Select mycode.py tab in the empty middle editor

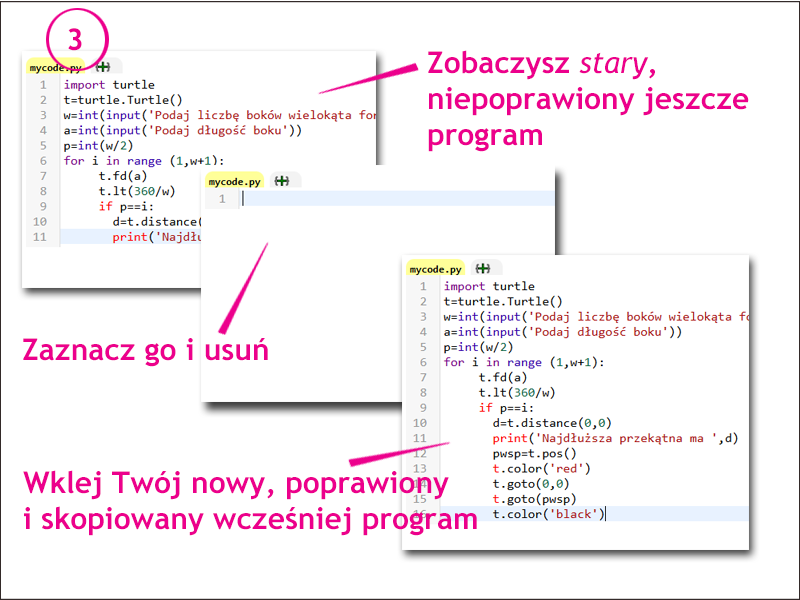tap(234, 181)
